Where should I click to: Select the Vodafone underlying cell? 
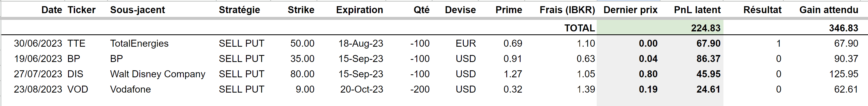[x=131, y=89]
